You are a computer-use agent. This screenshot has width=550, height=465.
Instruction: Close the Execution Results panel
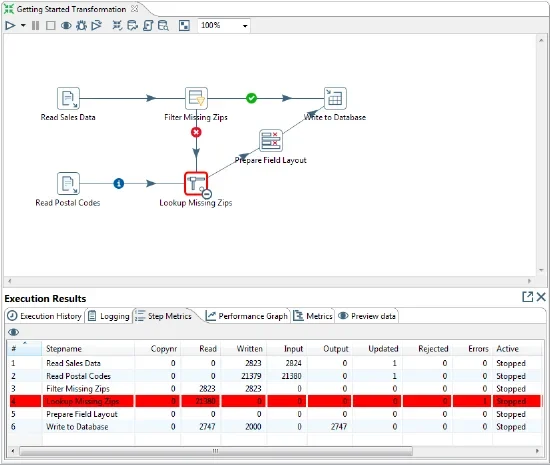tap(541, 297)
